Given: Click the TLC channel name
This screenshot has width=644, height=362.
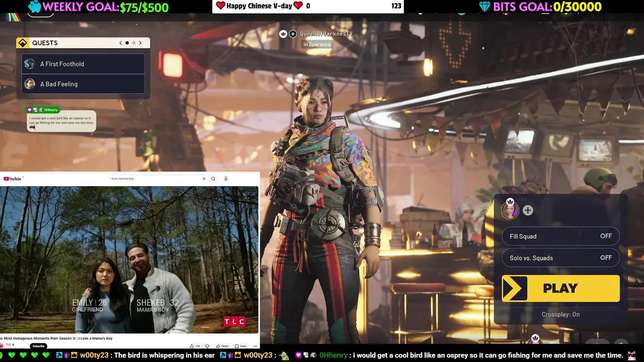Looking at the screenshot, I should point(9,344).
